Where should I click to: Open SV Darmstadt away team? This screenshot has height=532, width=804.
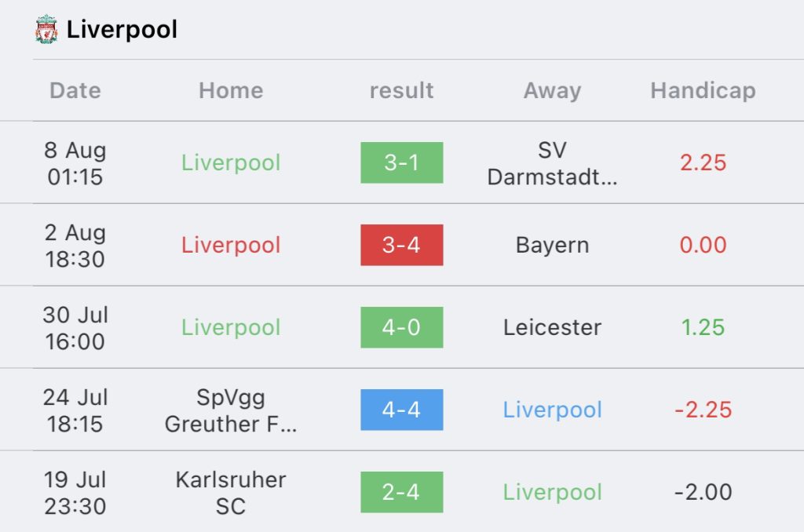(552, 163)
